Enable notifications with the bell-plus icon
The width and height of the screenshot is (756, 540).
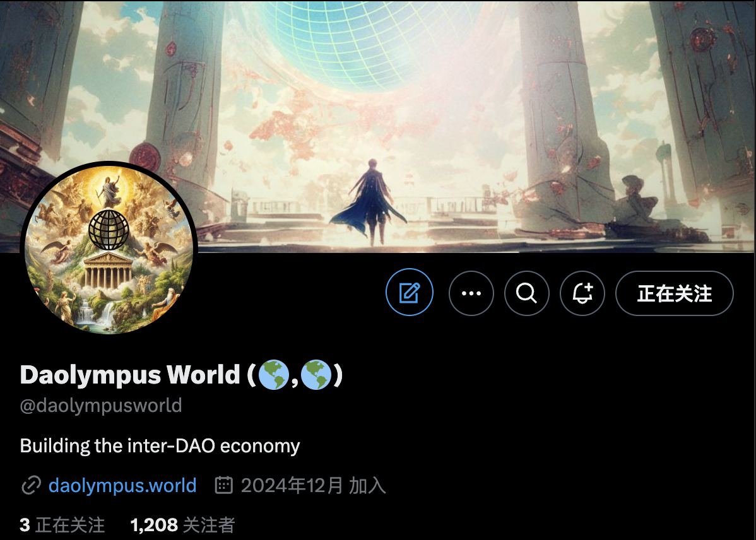582,293
